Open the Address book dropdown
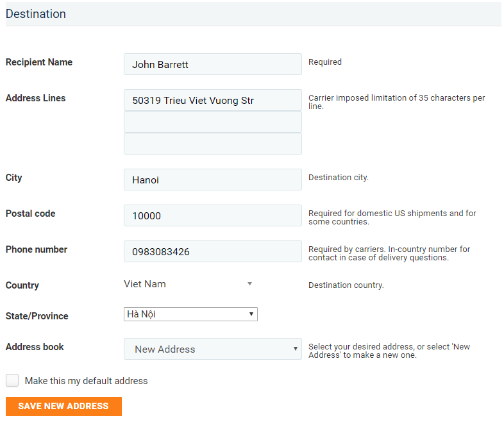Viewport: 504px width, 429px height. (212, 349)
